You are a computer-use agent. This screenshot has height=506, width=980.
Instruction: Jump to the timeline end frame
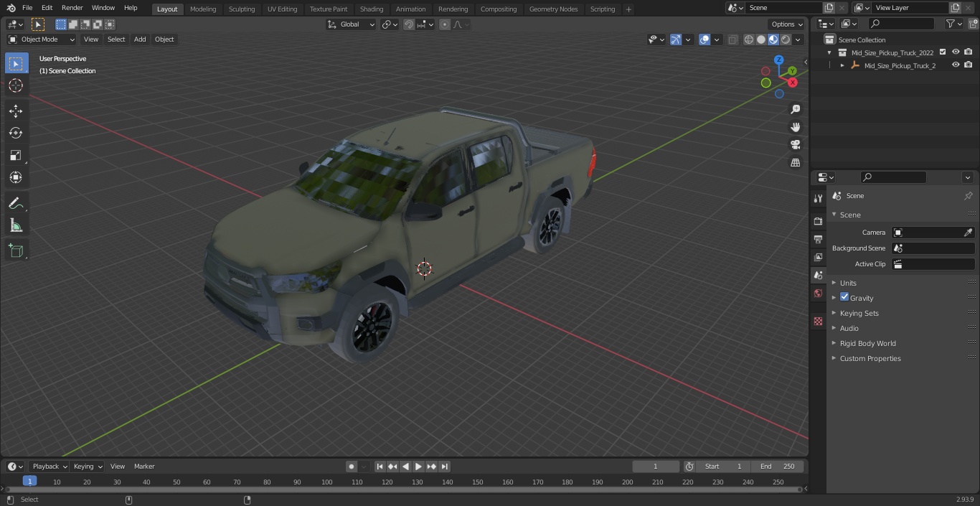click(x=445, y=467)
